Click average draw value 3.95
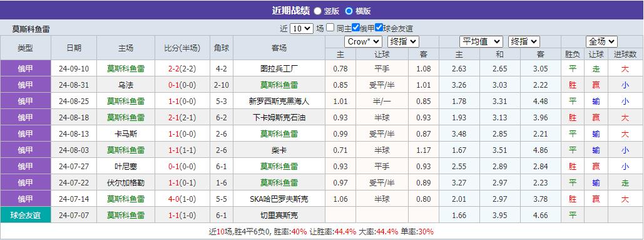 (x=499, y=216)
